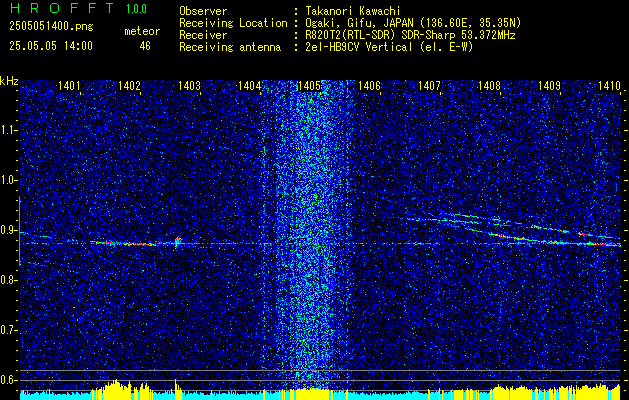Click time marker 1409
Image resolution: width=629 pixels, height=400 pixels.
tap(549, 85)
